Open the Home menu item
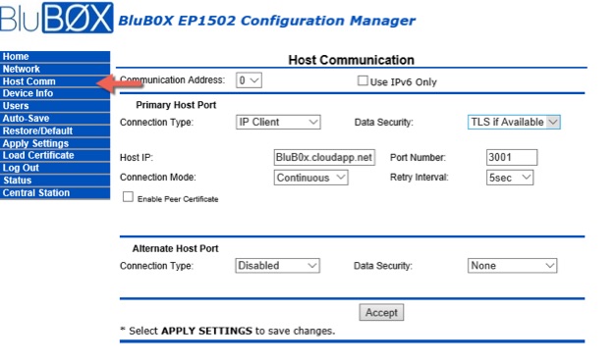 [55, 57]
